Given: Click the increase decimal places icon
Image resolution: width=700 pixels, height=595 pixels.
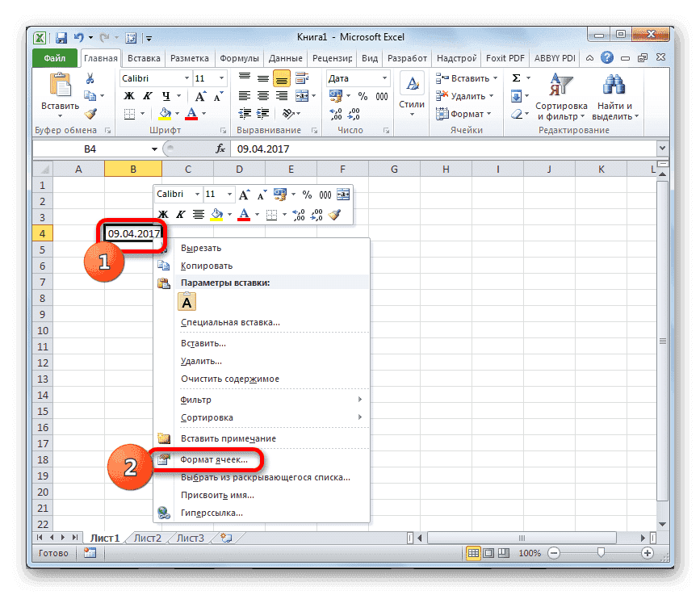Looking at the screenshot, I should point(337,113).
